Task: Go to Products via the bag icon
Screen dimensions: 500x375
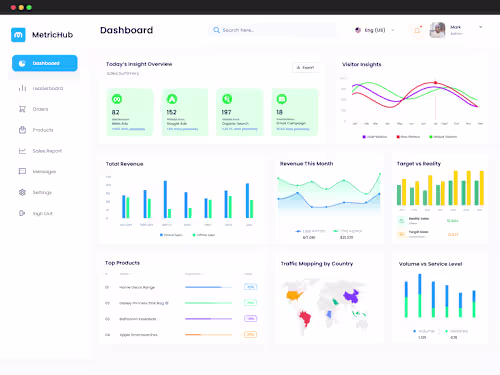Action: [22, 130]
